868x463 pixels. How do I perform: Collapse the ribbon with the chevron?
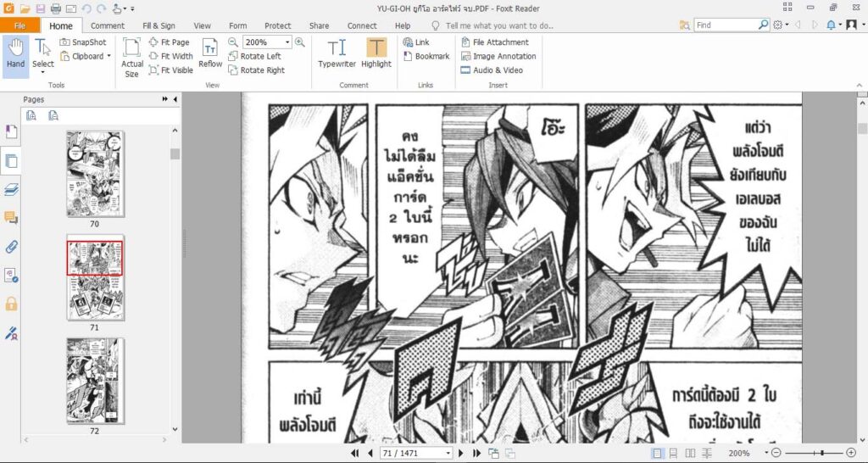pos(860,85)
